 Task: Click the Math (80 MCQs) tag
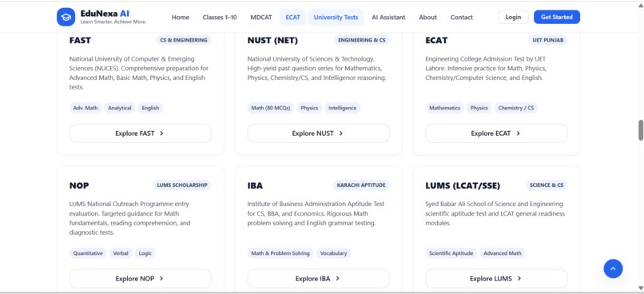(x=271, y=108)
